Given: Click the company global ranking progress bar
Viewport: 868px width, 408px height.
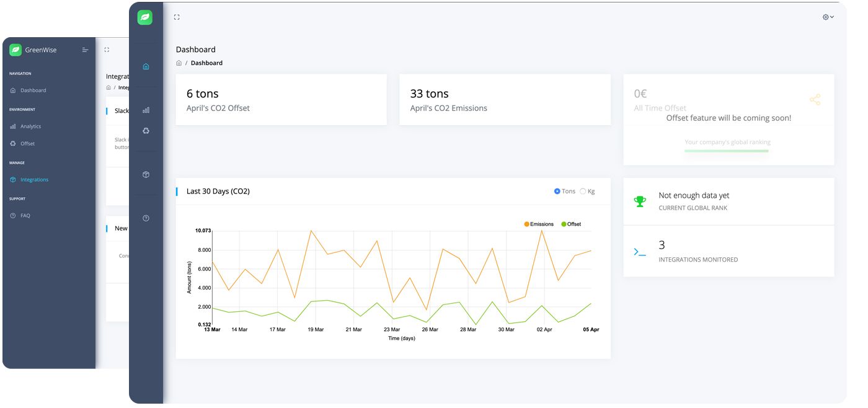Looking at the screenshot, I should pyautogui.click(x=727, y=151).
